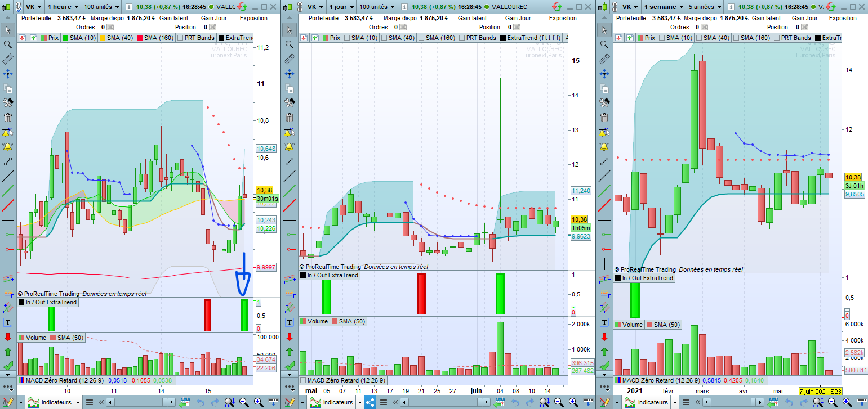The image size is (868, 409).
Task: Click 'In / Out ExtraTrend' label in the 1 jour chart
Action: click(332, 275)
